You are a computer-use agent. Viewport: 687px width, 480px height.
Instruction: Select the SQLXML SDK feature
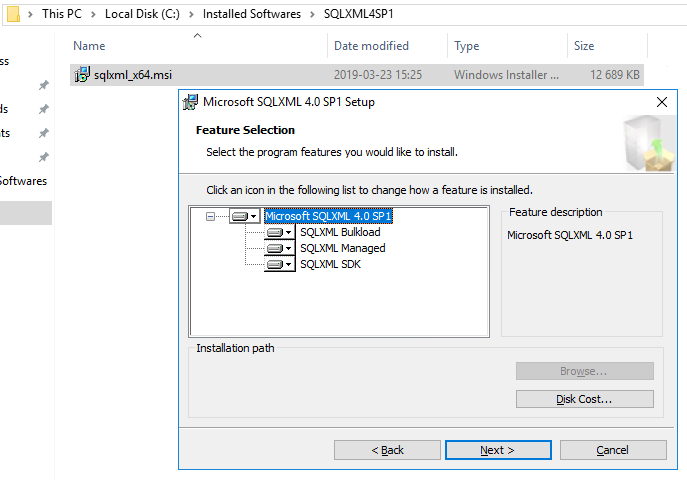(330, 265)
